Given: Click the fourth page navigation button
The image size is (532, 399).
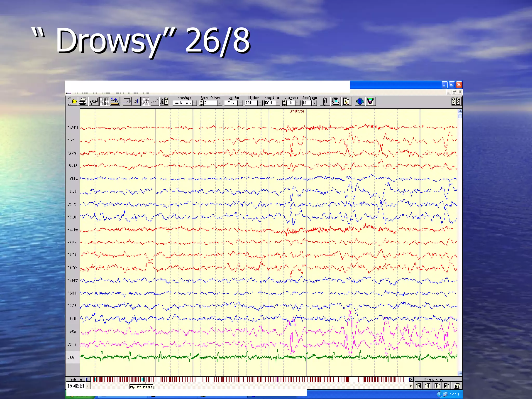Looking at the screenshot, I should (446, 386).
